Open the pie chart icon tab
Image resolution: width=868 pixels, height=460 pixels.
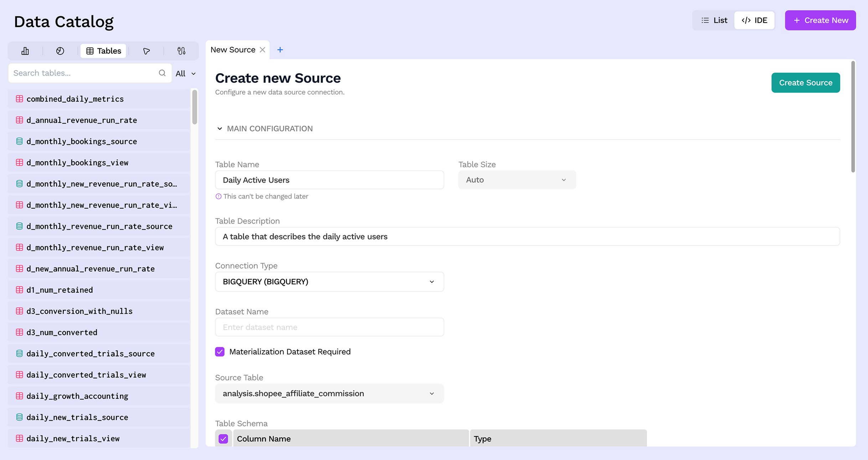(x=60, y=51)
